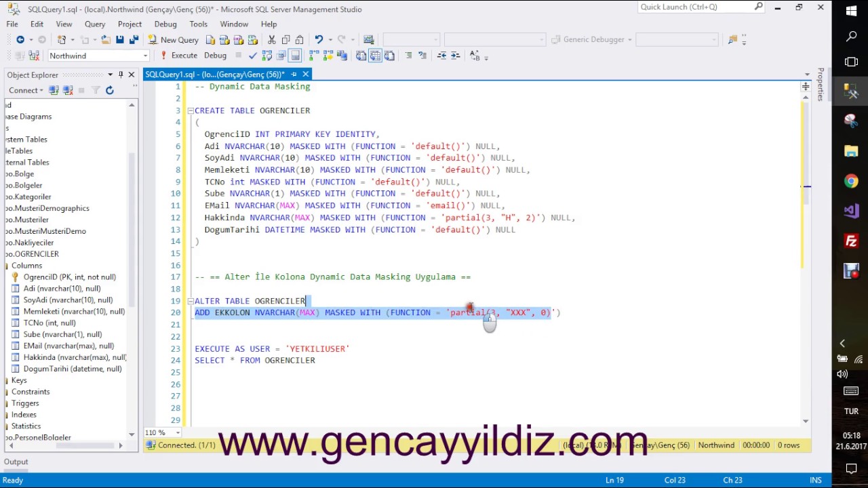Open the Activity Monitor icon
Viewport: 868px width, 488px height.
368,39
